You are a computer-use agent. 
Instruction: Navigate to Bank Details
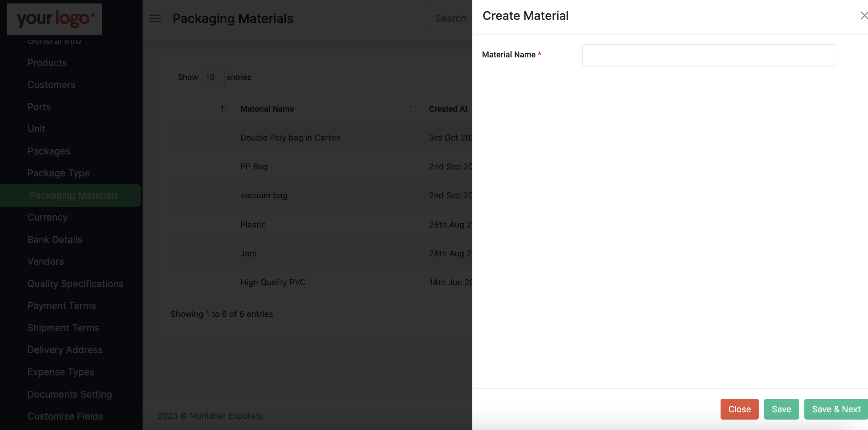click(54, 239)
